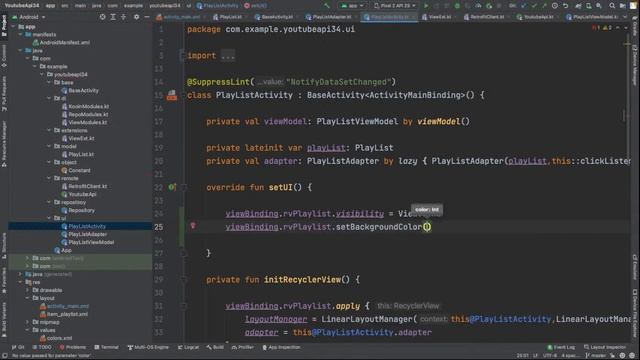Open the app run configuration dropdown
Image resolution: width=640 pixels, height=360 pixels.
(353, 6)
